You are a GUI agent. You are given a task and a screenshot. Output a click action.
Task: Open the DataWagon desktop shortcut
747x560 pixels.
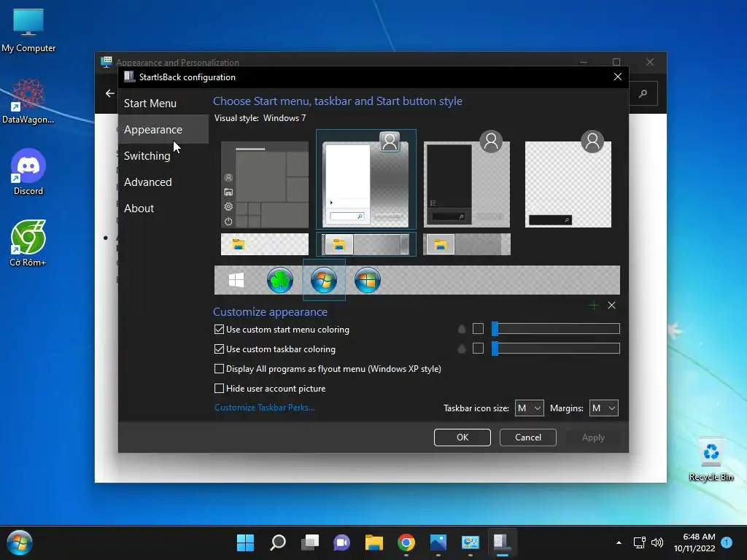[x=28, y=101]
